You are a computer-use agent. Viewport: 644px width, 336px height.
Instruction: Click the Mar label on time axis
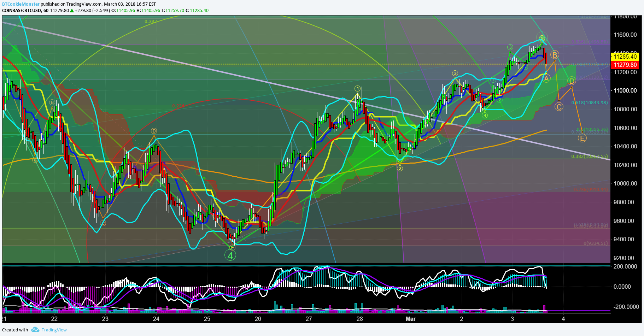(411, 319)
